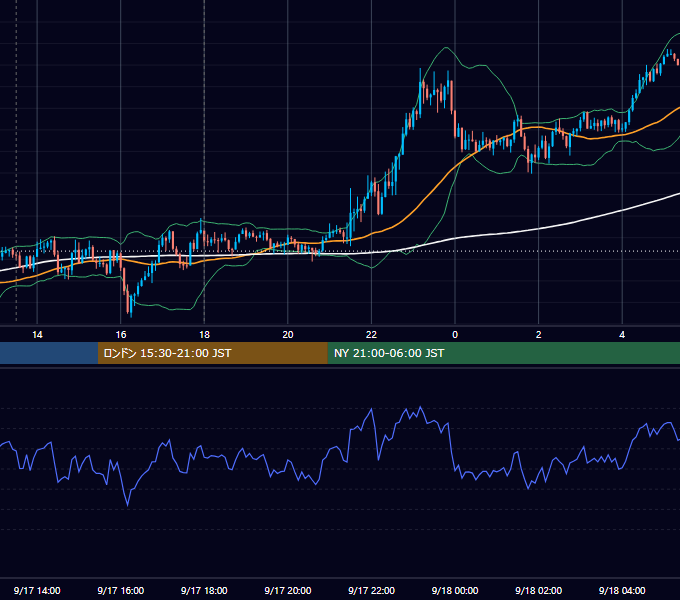Viewport: 680px width, 600px height.
Task: Click the 9/18 00:00 time label
Action: click(455, 590)
